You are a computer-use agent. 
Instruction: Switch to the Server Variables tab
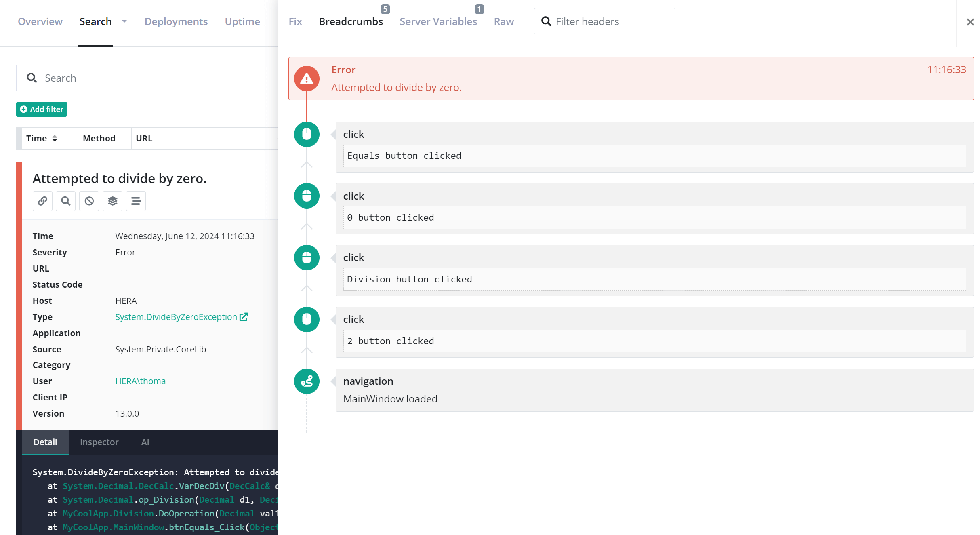click(438, 21)
